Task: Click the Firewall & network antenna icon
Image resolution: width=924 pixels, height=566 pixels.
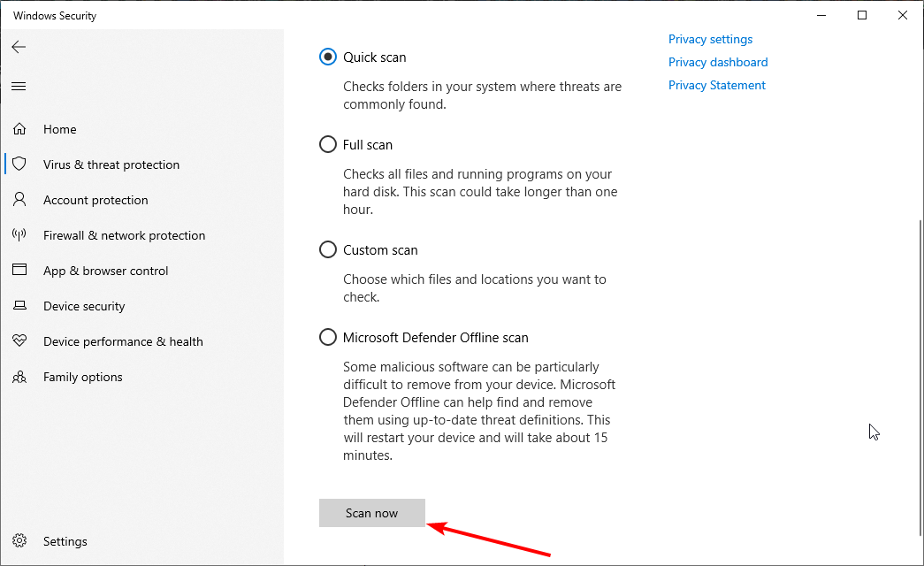Action: (x=19, y=234)
